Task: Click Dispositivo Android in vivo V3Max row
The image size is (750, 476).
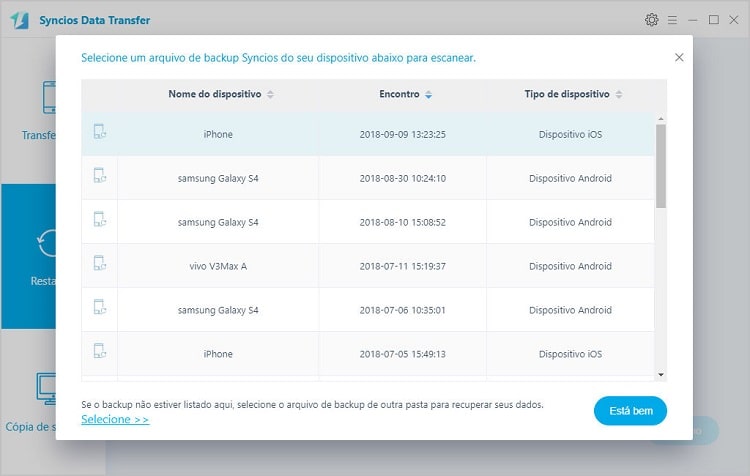Action: pos(570,266)
